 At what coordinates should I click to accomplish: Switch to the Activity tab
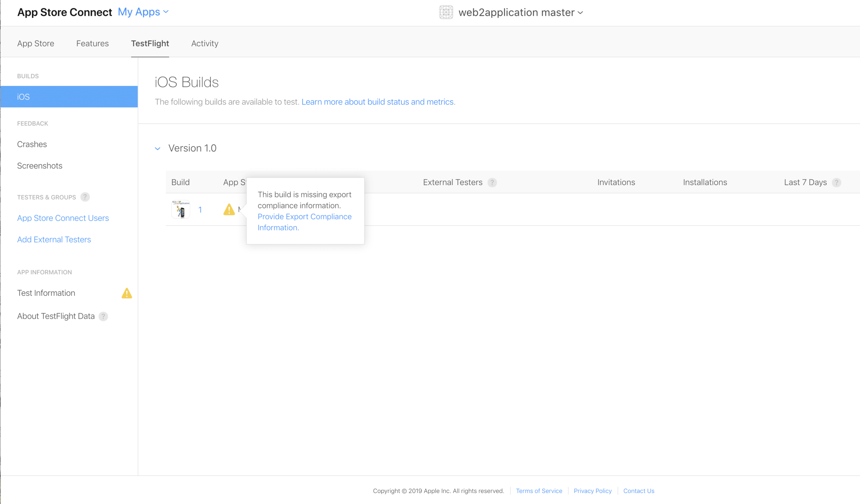pos(205,43)
